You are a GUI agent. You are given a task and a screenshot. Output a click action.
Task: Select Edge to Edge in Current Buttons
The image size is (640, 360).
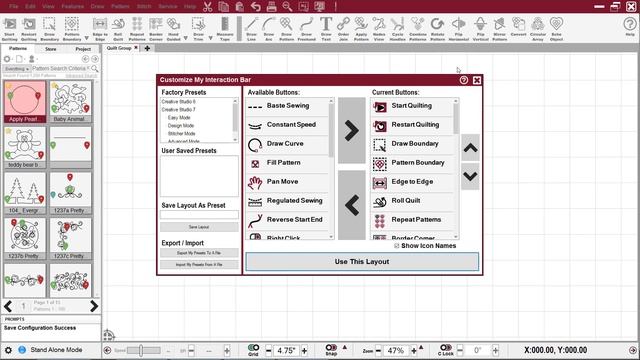point(412,182)
